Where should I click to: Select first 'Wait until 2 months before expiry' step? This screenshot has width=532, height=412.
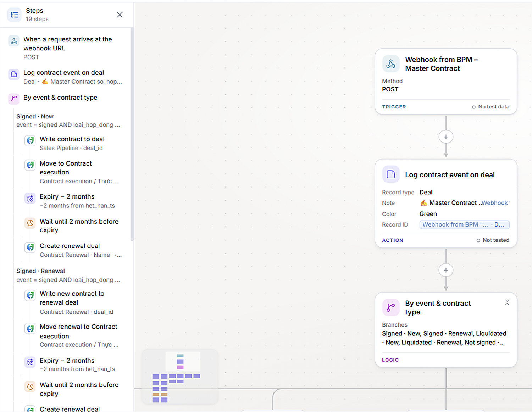click(x=79, y=226)
